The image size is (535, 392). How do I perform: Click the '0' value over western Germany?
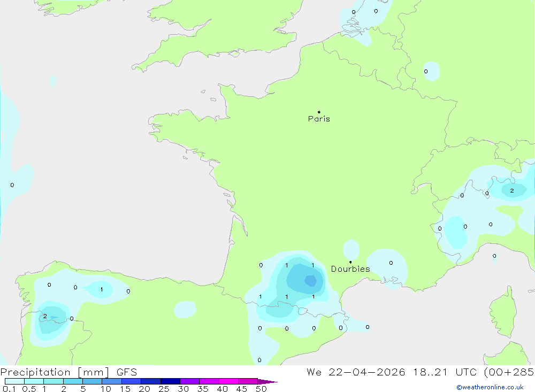[x=426, y=71]
